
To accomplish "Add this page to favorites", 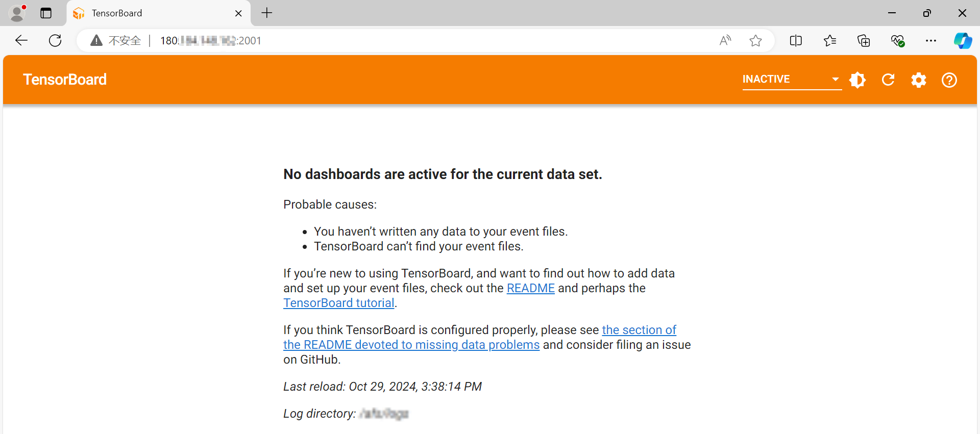I will pyautogui.click(x=756, y=41).
